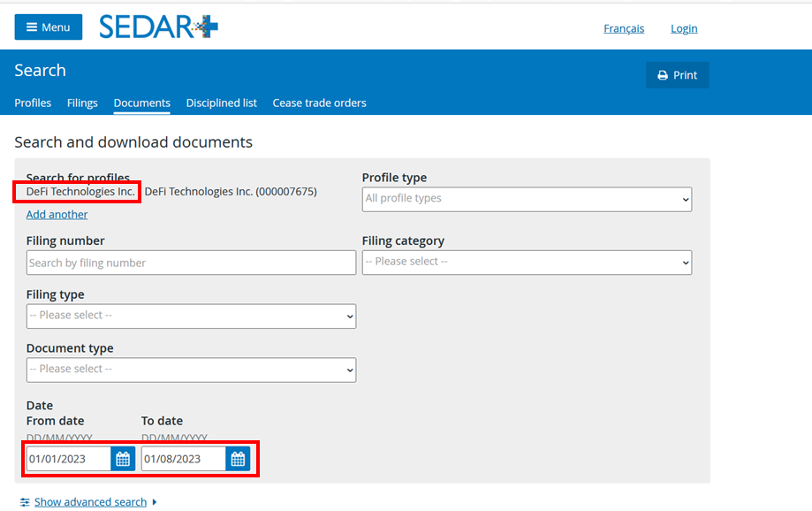Click the Add another link

click(x=57, y=214)
